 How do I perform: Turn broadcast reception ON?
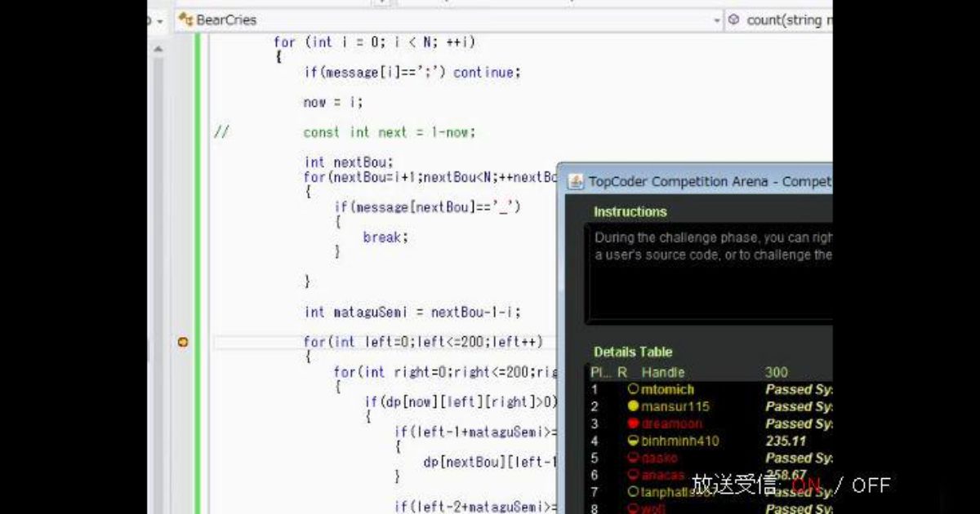tap(805, 485)
